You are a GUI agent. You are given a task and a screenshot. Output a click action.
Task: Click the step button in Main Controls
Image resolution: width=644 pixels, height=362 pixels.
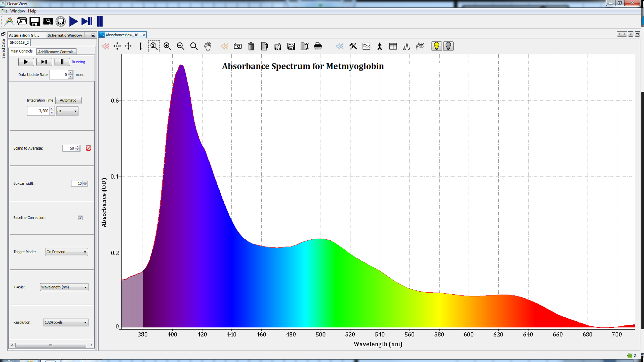[44, 62]
